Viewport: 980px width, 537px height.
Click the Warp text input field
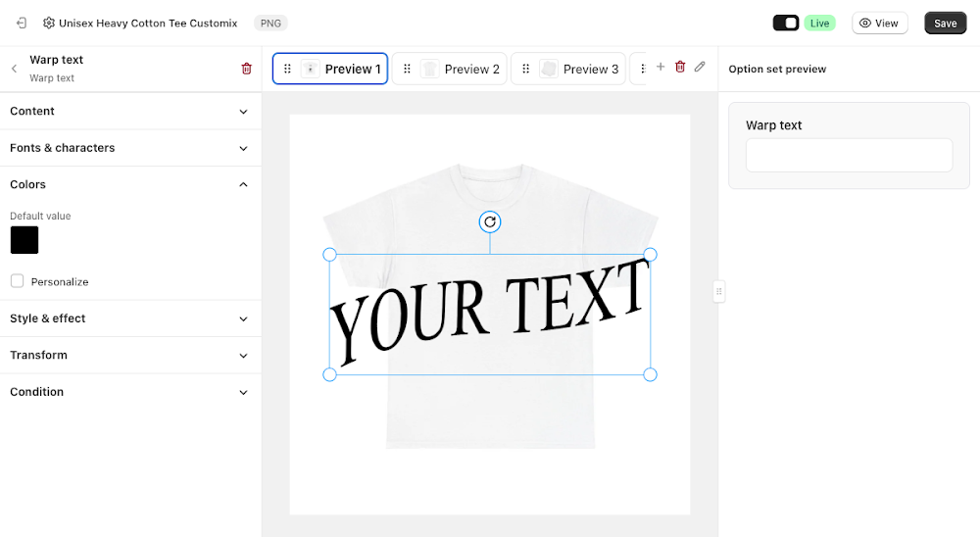849,155
